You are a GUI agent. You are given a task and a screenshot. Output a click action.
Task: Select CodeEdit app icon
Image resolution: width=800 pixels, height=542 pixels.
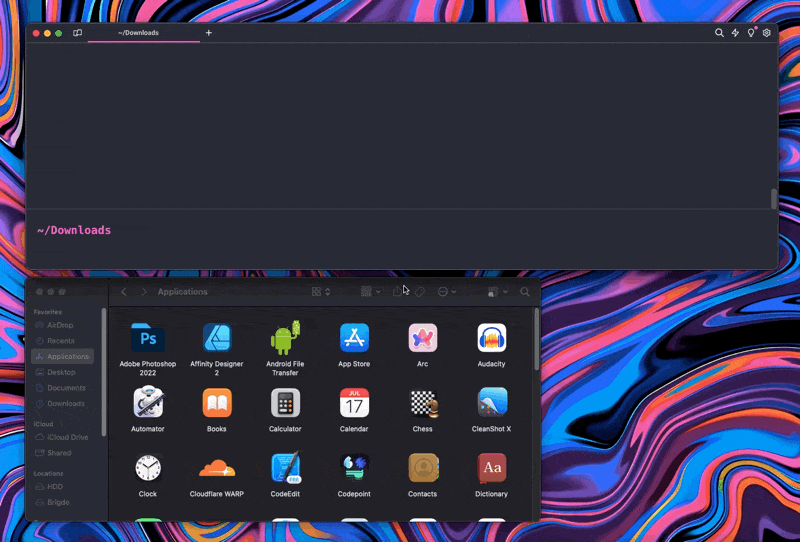(285, 467)
